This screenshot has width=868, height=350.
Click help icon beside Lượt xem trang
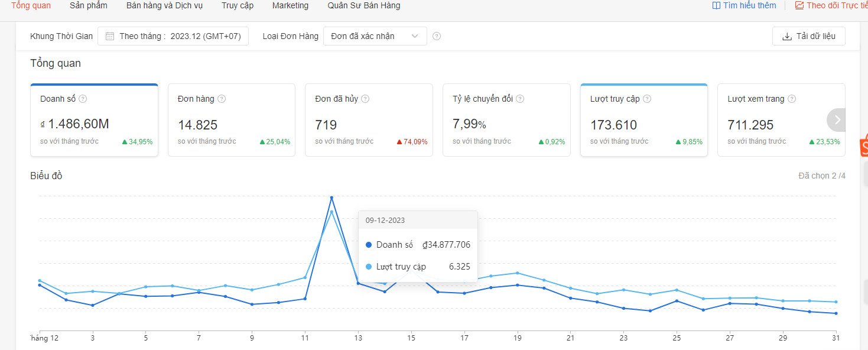[792, 99]
